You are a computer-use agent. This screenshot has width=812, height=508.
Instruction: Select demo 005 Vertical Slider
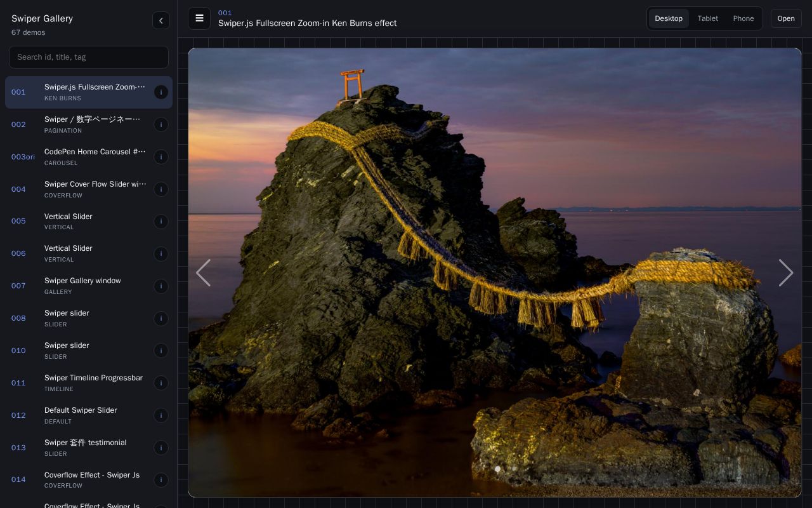[89, 222]
